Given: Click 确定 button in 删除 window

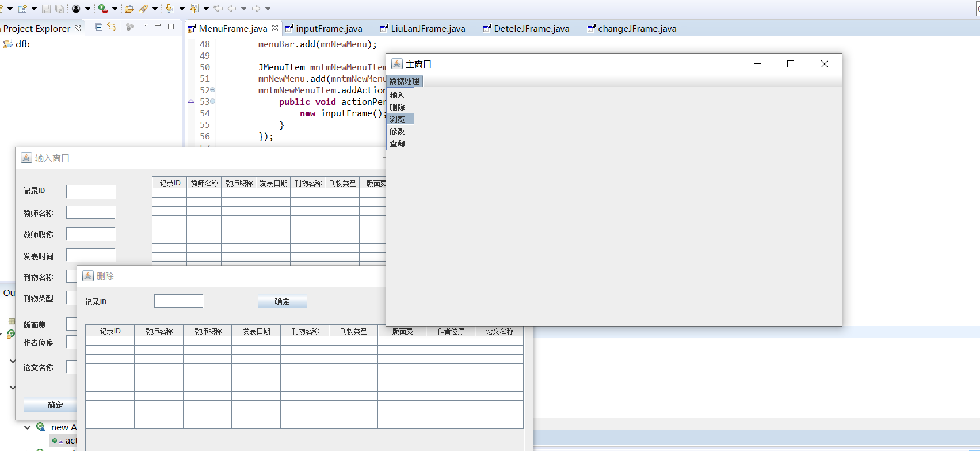Looking at the screenshot, I should click(282, 301).
